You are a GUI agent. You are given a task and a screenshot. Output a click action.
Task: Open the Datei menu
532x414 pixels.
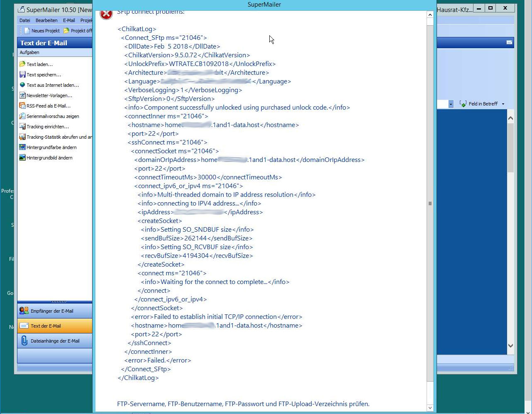point(24,20)
